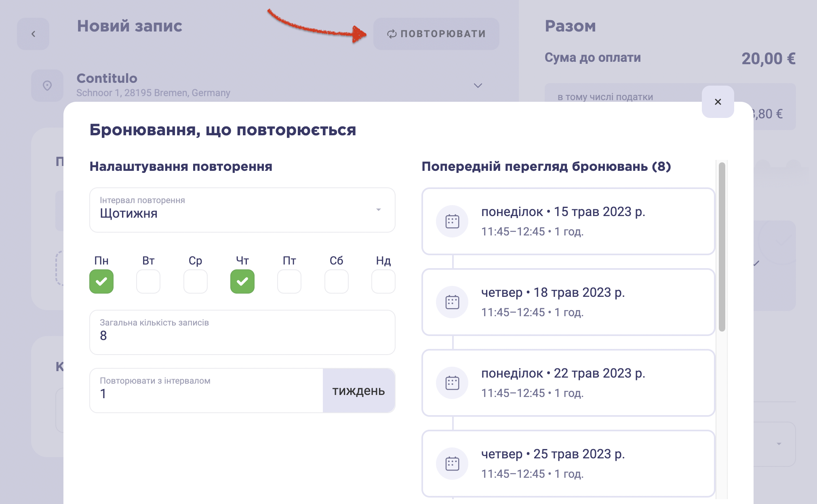817x504 pixels.
Task: Click the back arrow icon
Action: click(33, 34)
